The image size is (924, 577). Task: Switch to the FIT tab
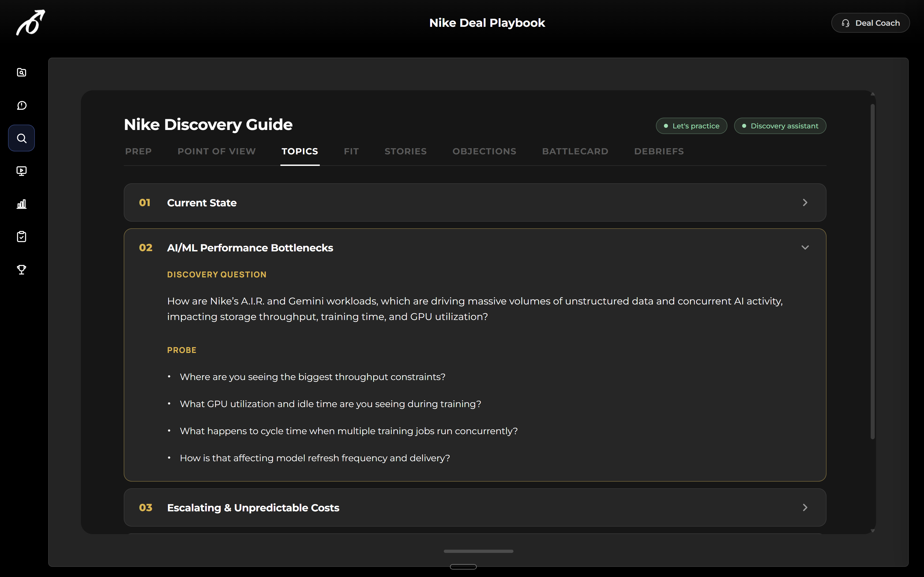click(351, 151)
